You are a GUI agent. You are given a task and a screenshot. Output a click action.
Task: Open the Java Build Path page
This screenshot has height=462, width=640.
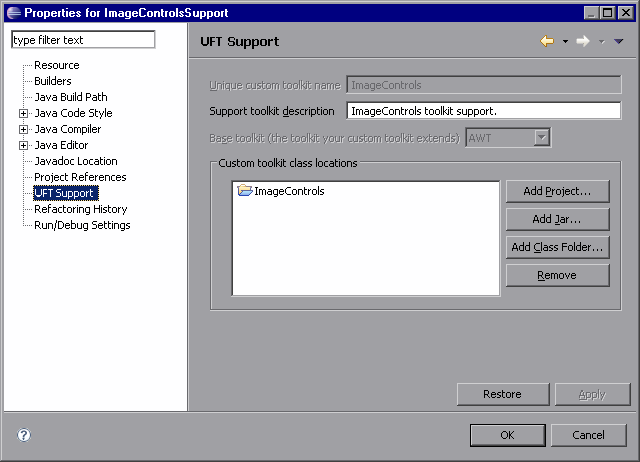point(71,97)
